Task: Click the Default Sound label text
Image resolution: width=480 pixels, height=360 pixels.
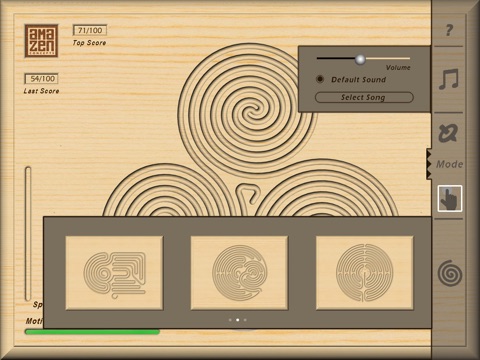Action: click(359, 80)
